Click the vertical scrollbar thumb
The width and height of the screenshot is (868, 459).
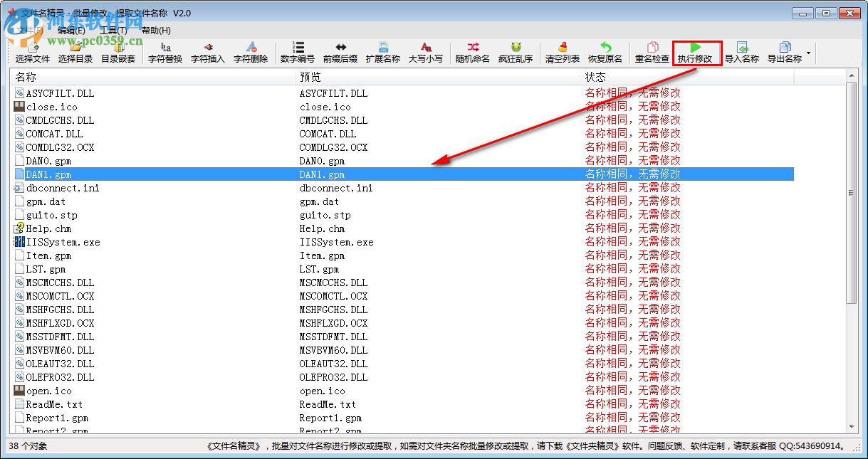click(x=851, y=193)
